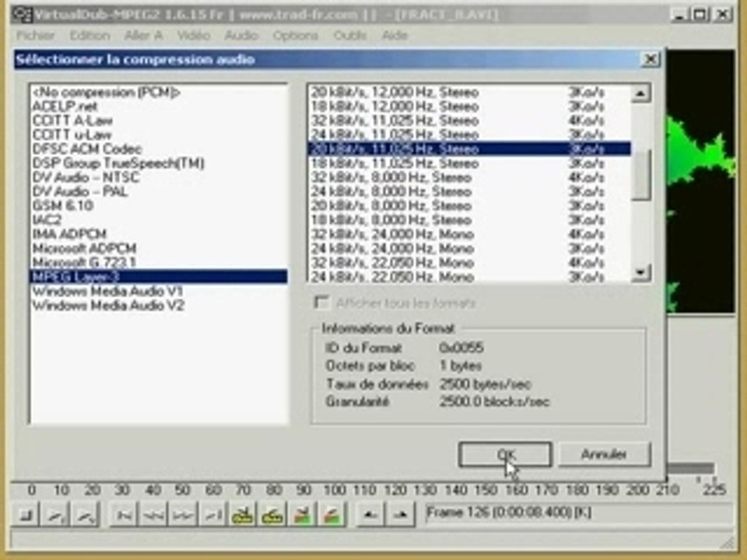Choose 20 kBit/s, 8,000 Hz, Stereo format

469,205
